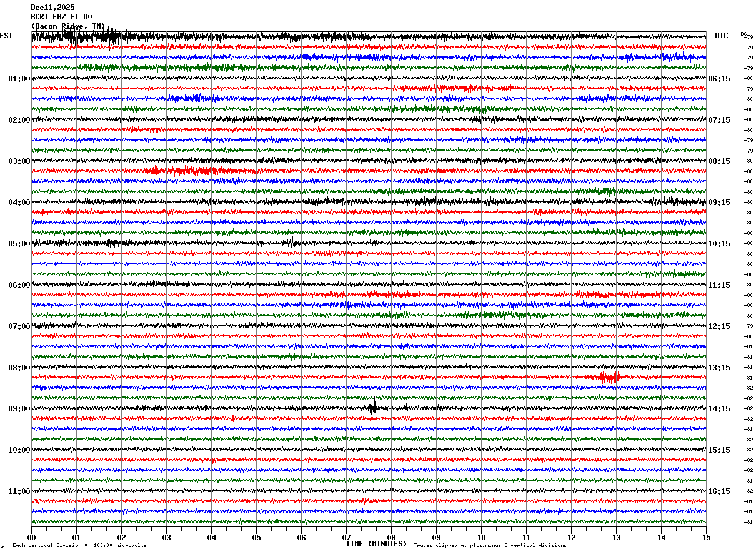Select minute tick label 13 on the x-axis
The height and width of the screenshot is (554, 756).
(x=616, y=537)
